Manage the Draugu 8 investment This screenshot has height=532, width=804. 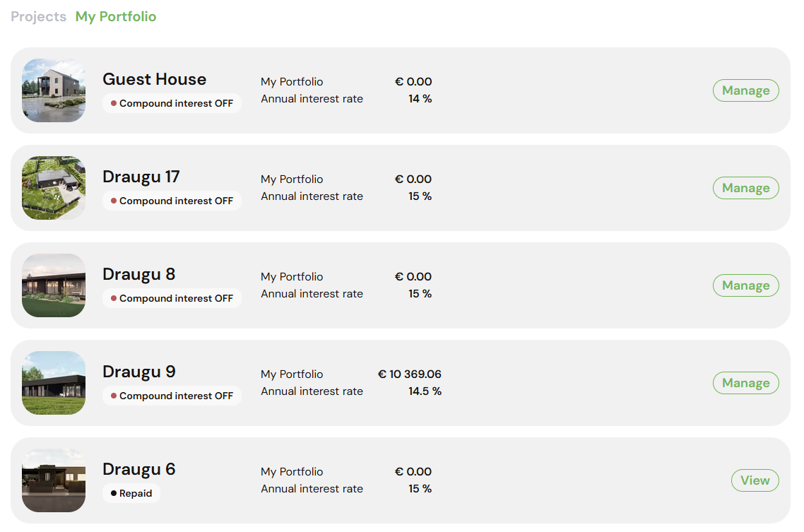[x=745, y=285]
